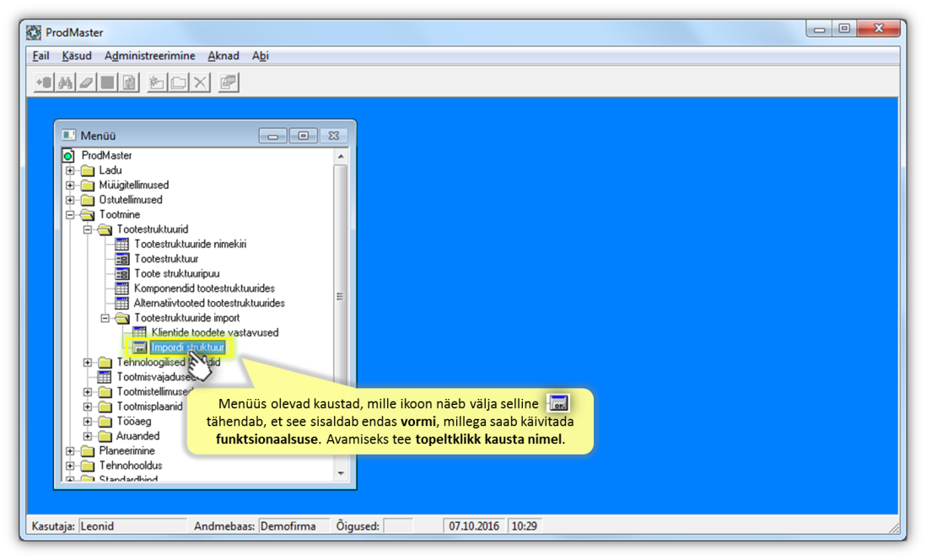The image size is (926, 560).
Task: Click the solid square stop toolbar icon
Action: click(x=107, y=83)
